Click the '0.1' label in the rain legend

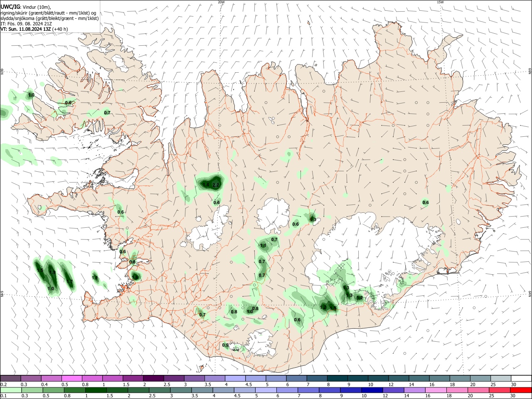pyautogui.click(x=4, y=396)
